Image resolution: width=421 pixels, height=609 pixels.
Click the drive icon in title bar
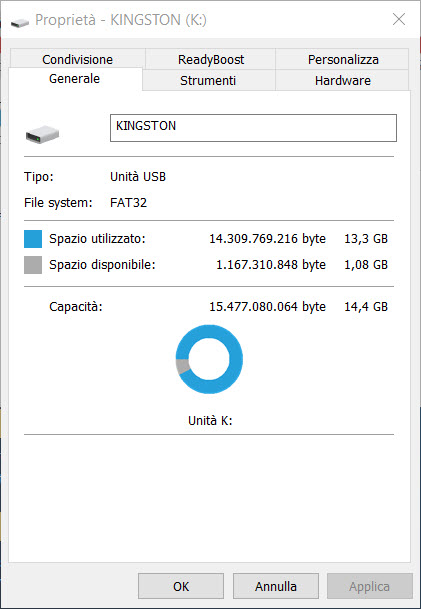tap(20, 23)
